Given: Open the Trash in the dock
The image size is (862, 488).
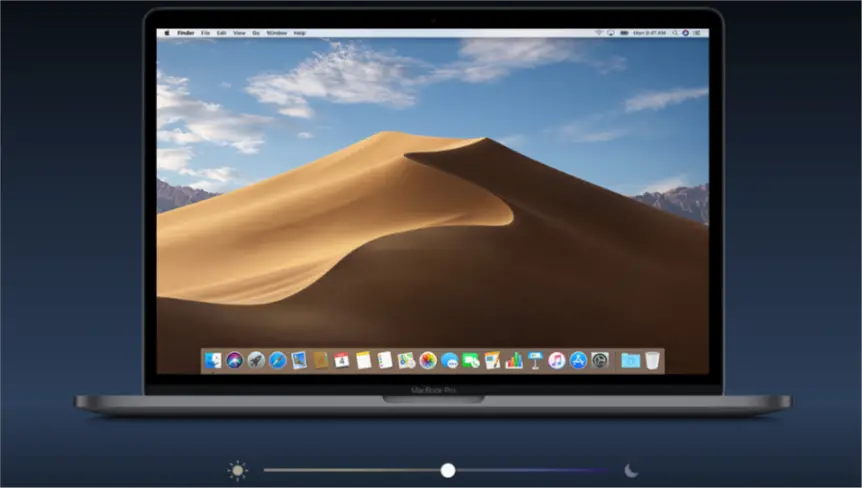Looking at the screenshot, I should point(652,361).
